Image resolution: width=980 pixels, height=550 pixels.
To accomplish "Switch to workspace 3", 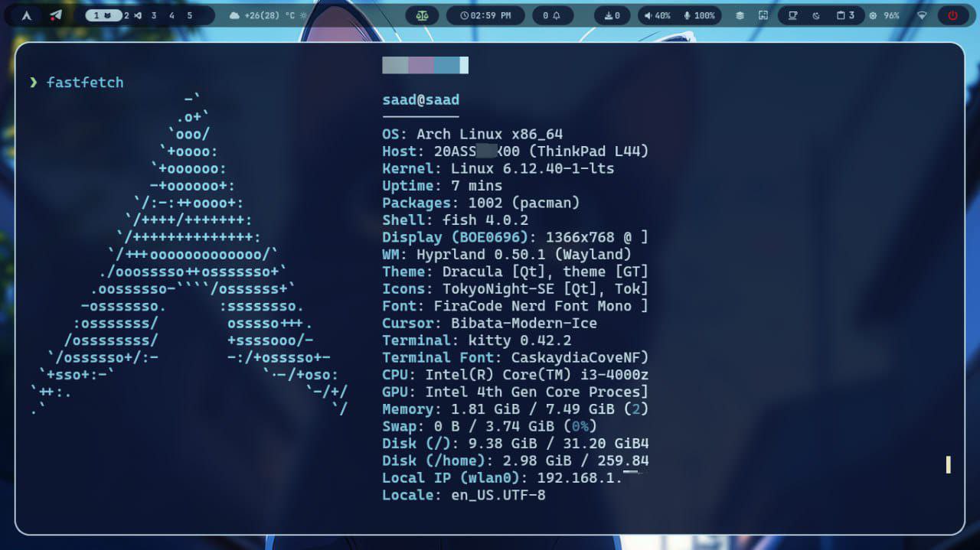I will point(154,15).
